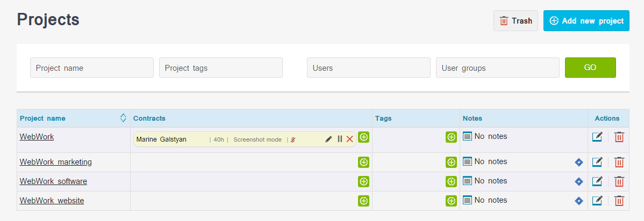
Task: Open notes icon for WebWork_software
Action: (467, 181)
